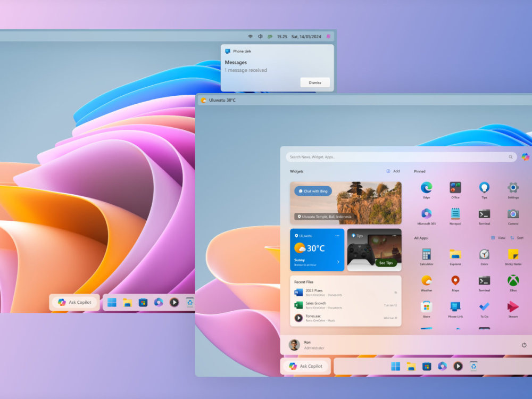The height and width of the screenshot is (399, 532).
Task: Click Ask Copilot on the back desktop taskbar
Action: point(74,302)
